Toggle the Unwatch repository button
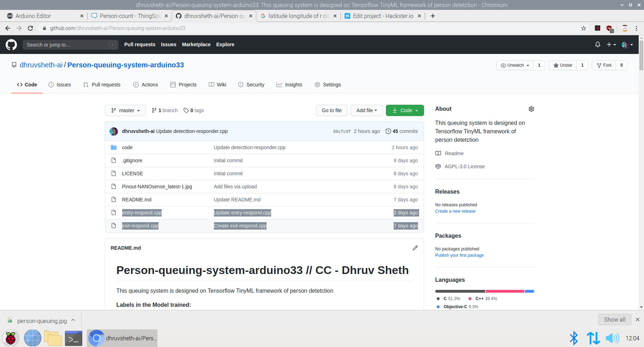644x347 pixels. pyautogui.click(x=515, y=65)
